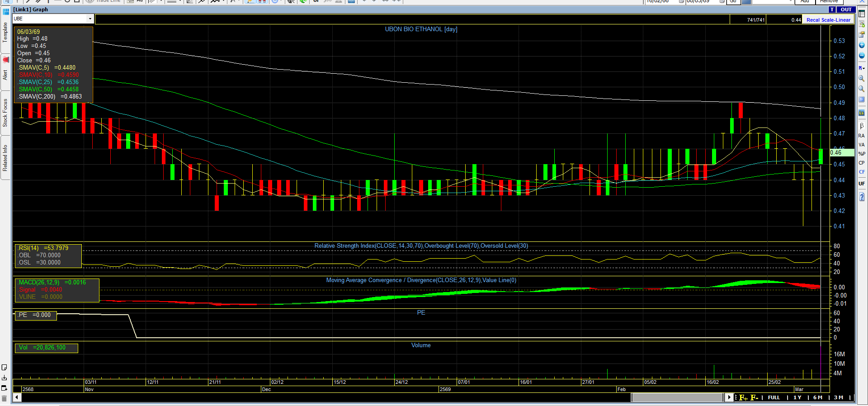Click the SMAV(C,25) legend entry
This screenshot has width=868, height=406.
pos(48,82)
